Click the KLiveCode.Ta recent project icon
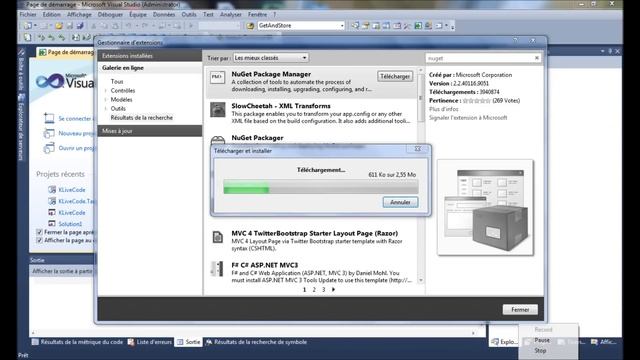Image resolution: width=640 pixels, height=360 pixels. click(52, 201)
